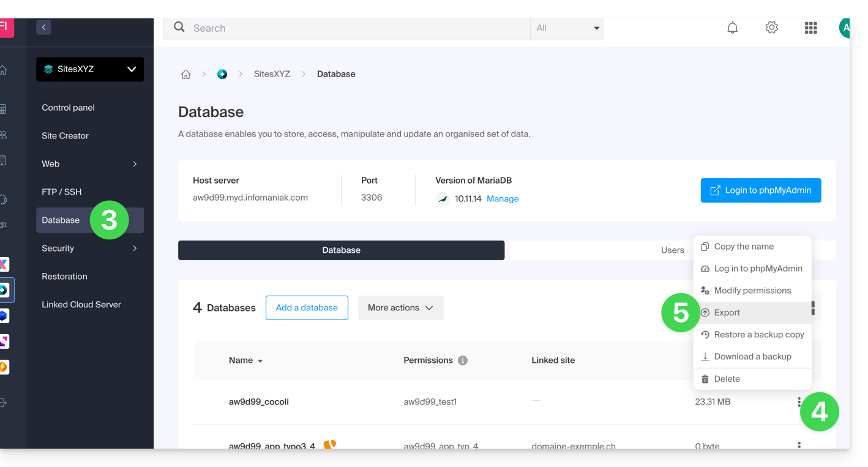Viewport: 868px width, 467px height.
Task: Collapse sidebar with back chevron button
Action: [43, 28]
